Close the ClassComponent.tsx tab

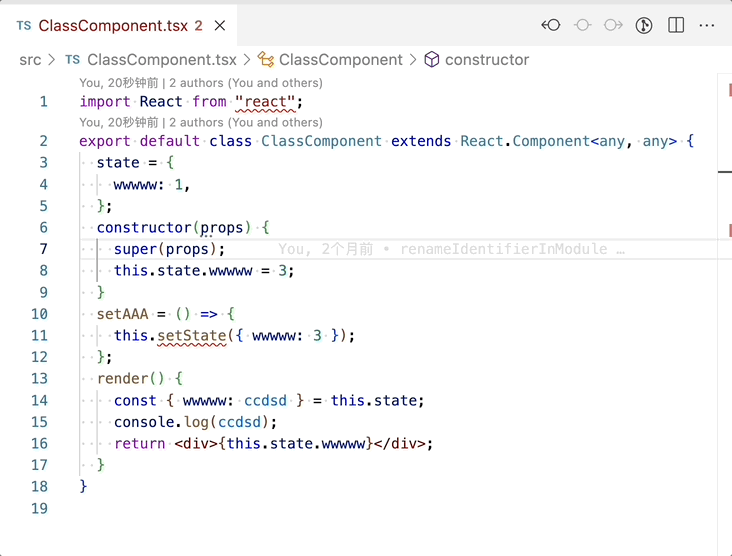(x=220, y=25)
